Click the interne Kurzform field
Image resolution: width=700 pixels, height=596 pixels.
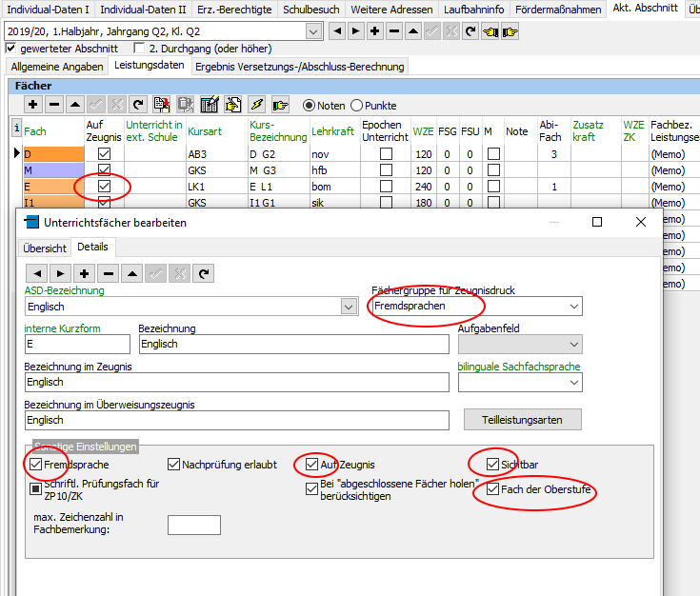77,345
